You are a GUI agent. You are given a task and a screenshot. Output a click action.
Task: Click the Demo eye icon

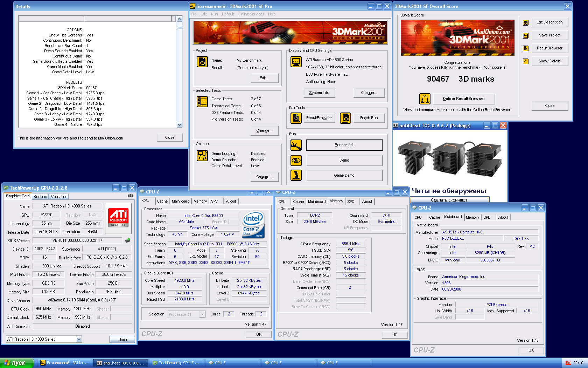(x=296, y=161)
